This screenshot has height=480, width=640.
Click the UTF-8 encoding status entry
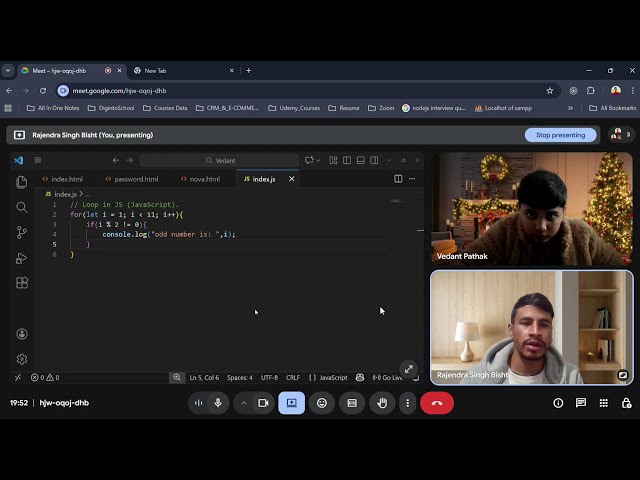pos(269,378)
